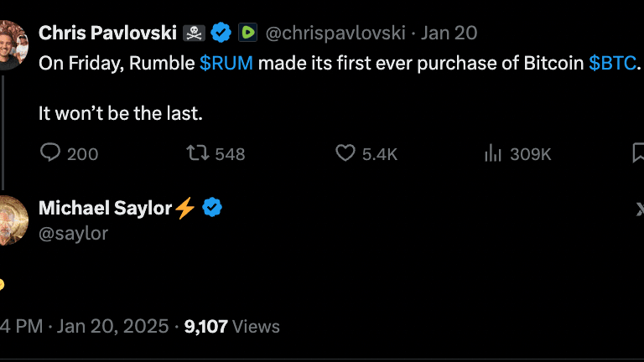Click Chris Pavlovski's blue verified badge
Image resolution: width=644 pixels, height=362 pixels.
[x=221, y=34]
